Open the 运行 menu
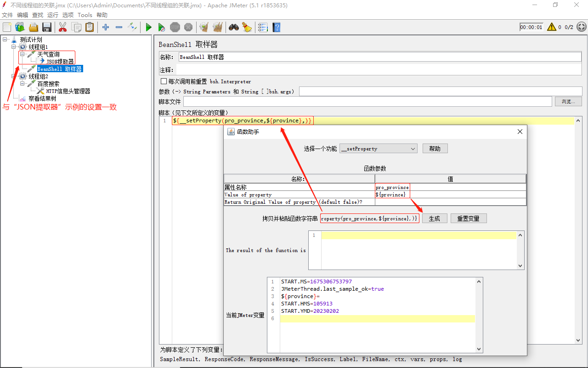The width and height of the screenshot is (588, 368). click(53, 15)
